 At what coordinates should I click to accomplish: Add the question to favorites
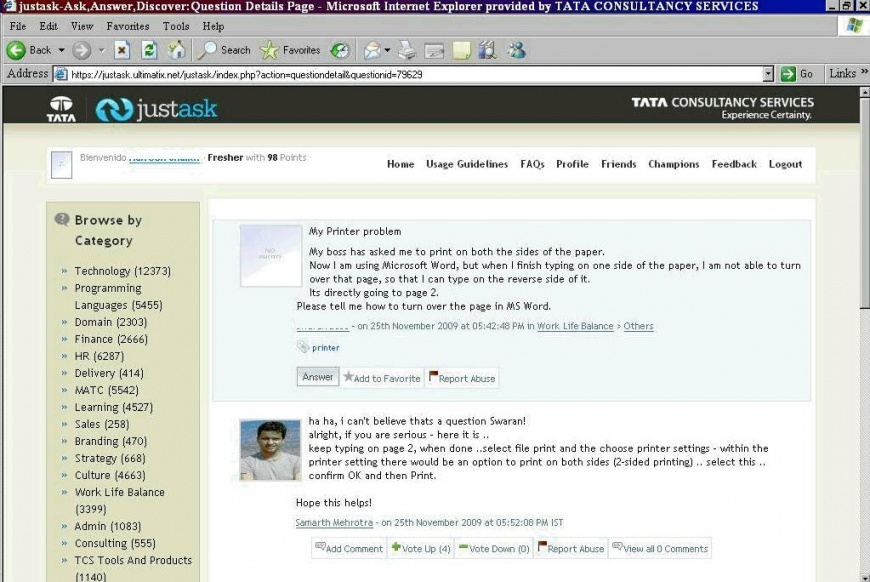click(381, 378)
